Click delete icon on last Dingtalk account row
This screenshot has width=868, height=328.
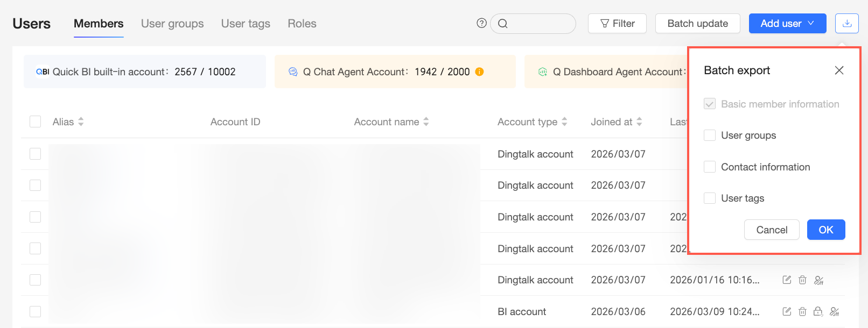pos(802,280)
